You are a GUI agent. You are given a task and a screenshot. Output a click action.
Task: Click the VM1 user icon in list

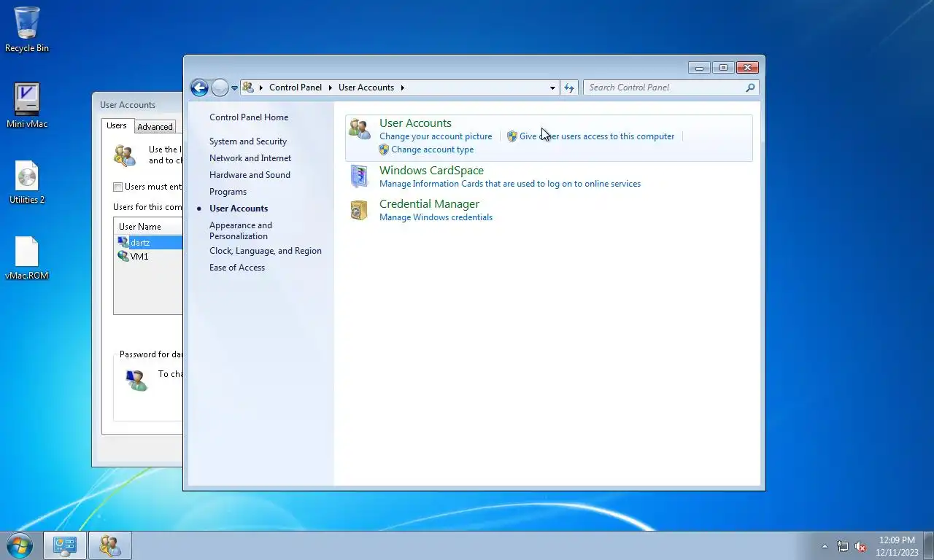click(123, 256)
